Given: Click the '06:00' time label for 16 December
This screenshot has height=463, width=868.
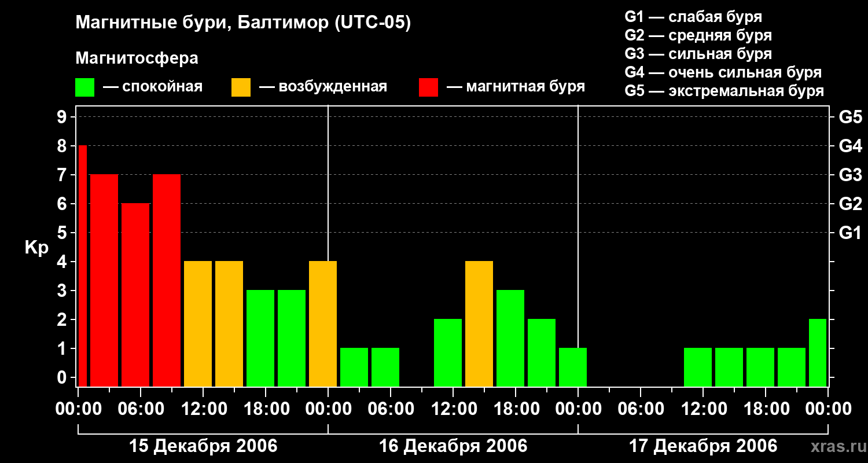Looking at the screenshot, I should click(391, 409).
